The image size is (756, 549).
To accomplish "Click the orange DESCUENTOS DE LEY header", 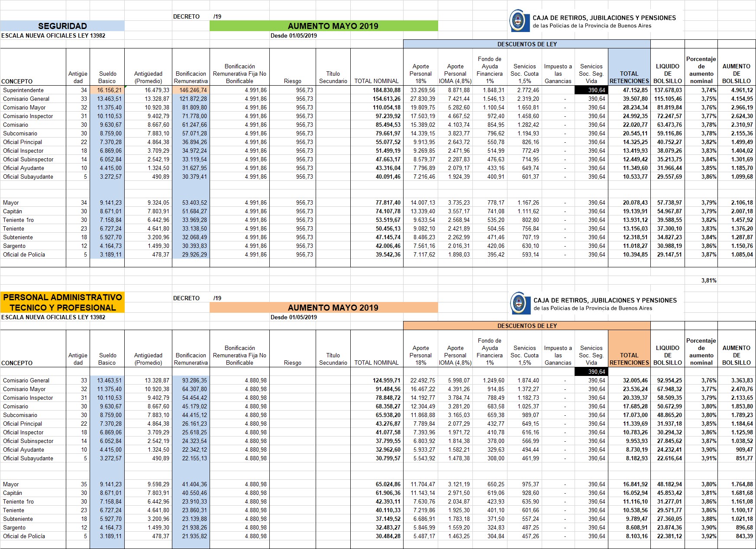I will (527, 326).
